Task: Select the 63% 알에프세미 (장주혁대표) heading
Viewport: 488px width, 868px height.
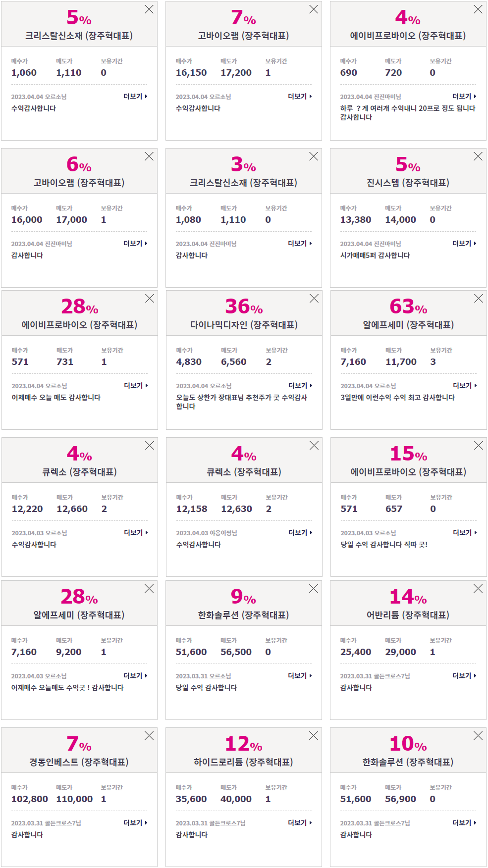Action: [x=408, y=325]
